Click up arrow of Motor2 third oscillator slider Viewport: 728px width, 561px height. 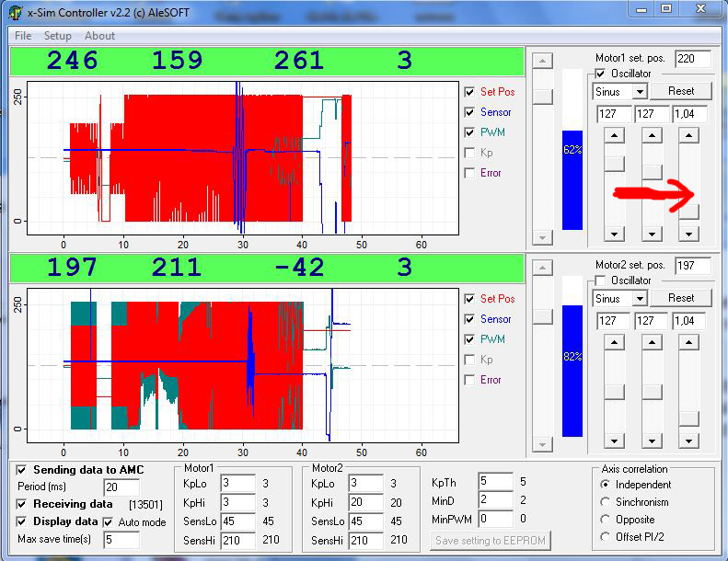pyautogui.click(x=688, y=342)
